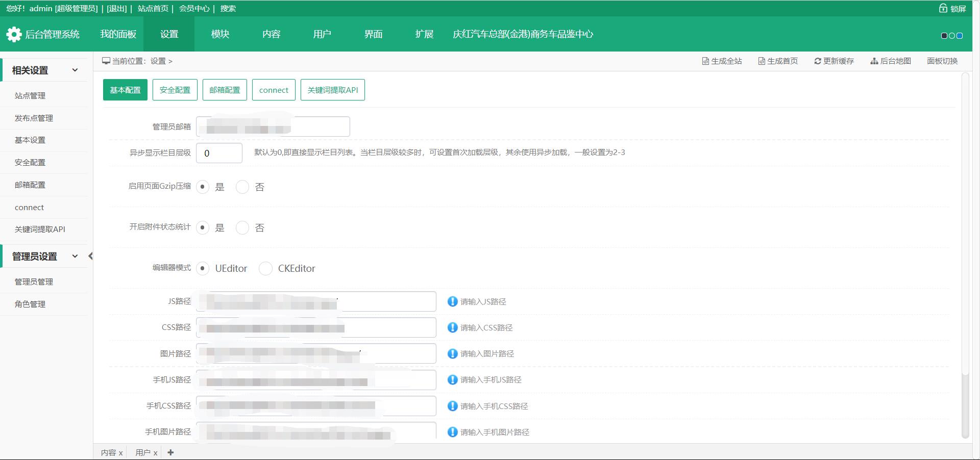The width and height of the screenshot is (980, 460).
Task: Collapse the 相关设置 sidebar section
Action: pyautogui.click(x=75, y=70)
